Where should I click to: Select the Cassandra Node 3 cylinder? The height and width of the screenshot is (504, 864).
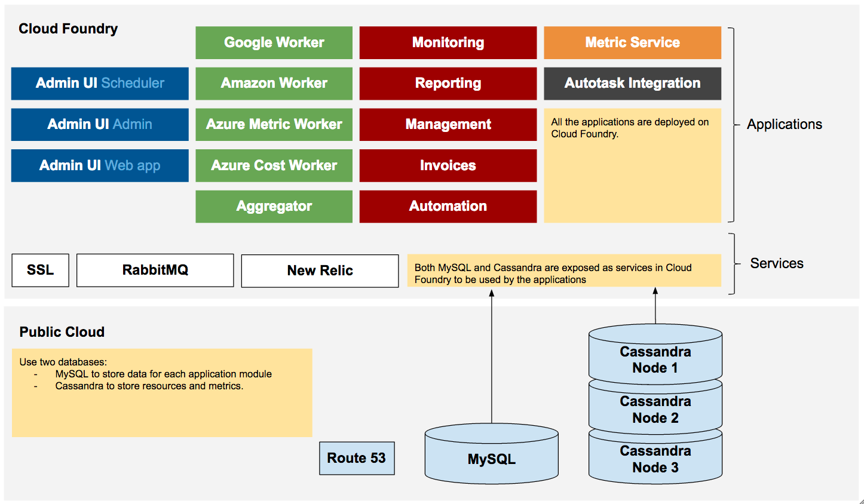(655, 457)
